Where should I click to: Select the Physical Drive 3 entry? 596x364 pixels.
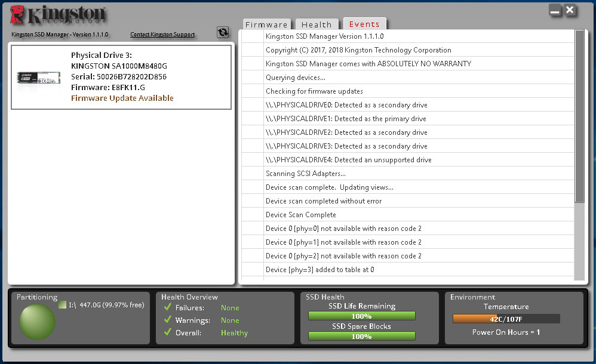coord(121,76)
